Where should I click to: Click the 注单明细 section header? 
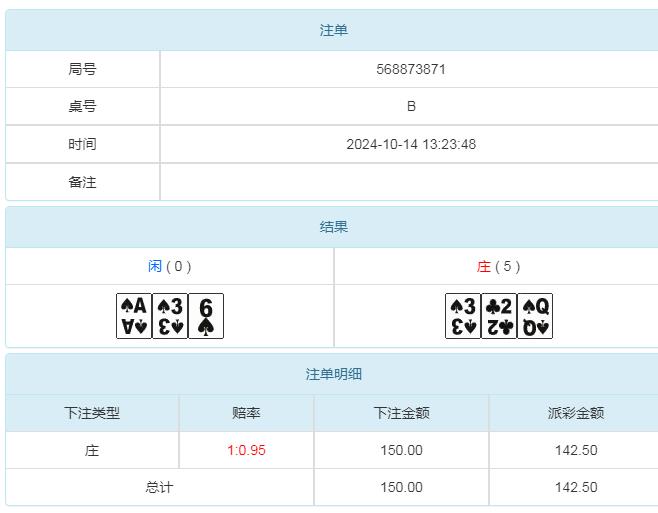coord(333,374)
